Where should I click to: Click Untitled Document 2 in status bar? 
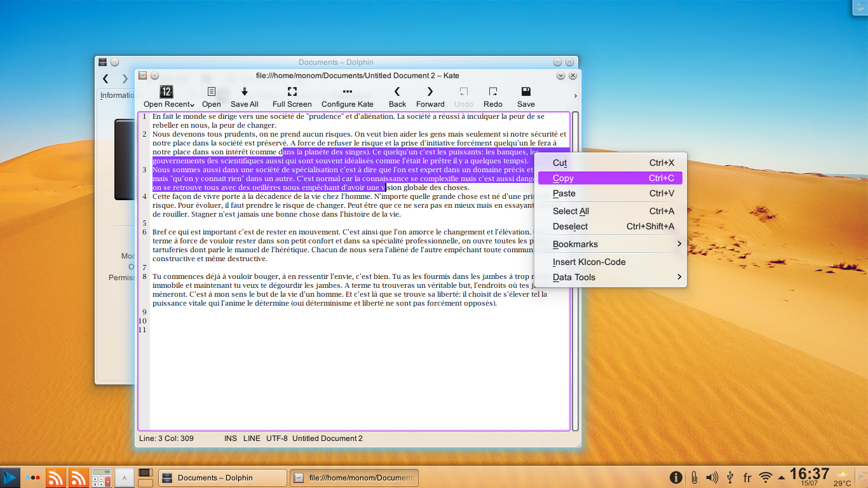click(327, 438)
